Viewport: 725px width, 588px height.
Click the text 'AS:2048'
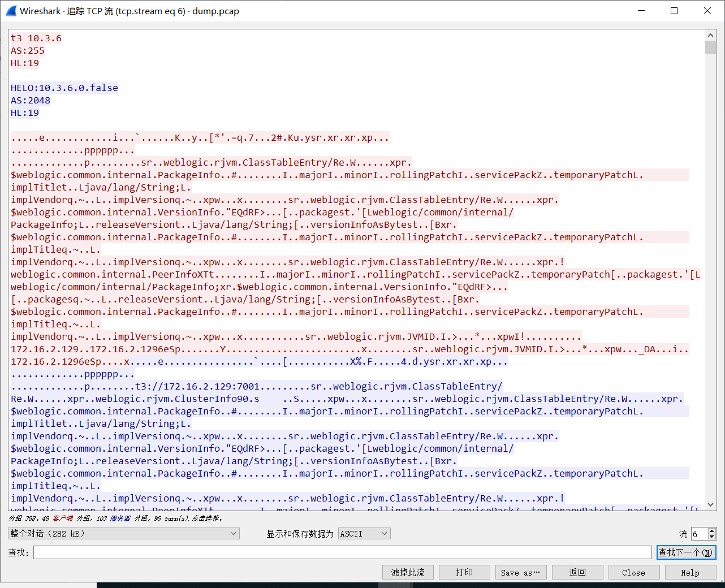[x=31, y=100]
